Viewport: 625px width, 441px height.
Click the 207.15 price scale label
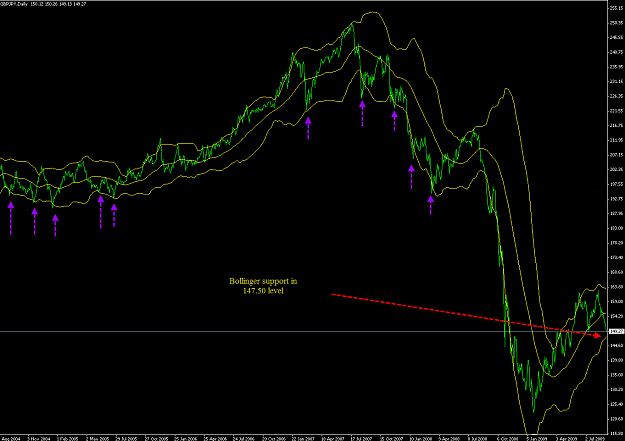pos(617,155)
